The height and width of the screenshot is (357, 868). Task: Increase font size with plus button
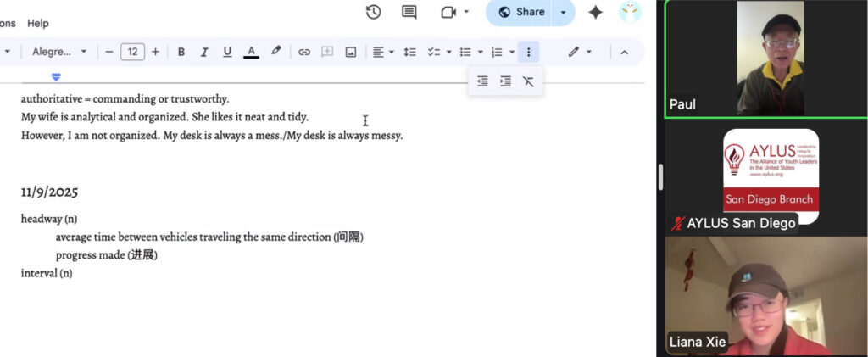point(155,52)
